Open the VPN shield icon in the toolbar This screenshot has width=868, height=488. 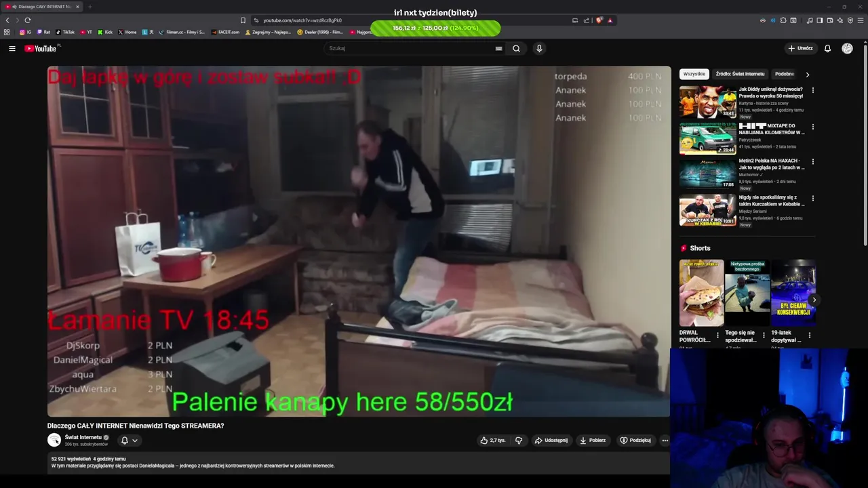[850, 20]
